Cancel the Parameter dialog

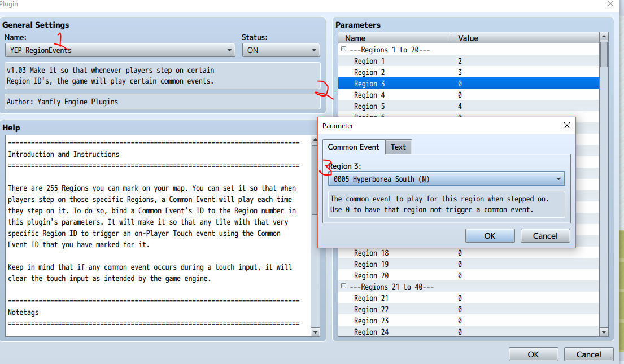545,236
